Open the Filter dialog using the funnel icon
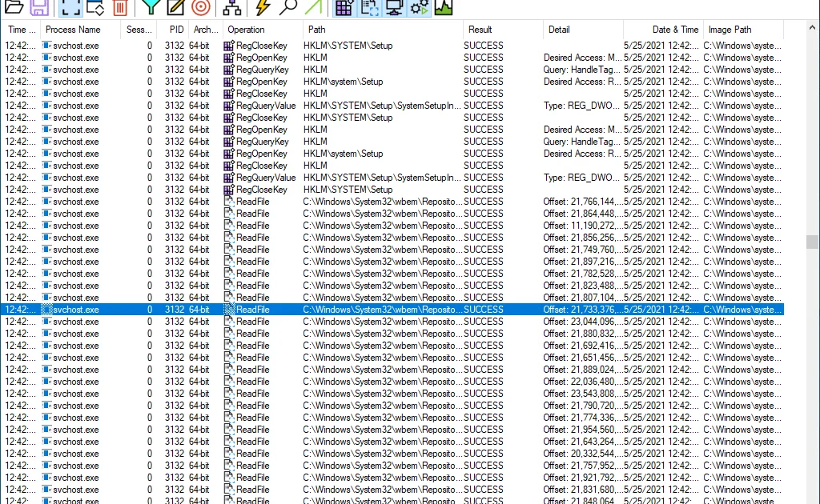This screenshot has height=504, width=820. 149,8
